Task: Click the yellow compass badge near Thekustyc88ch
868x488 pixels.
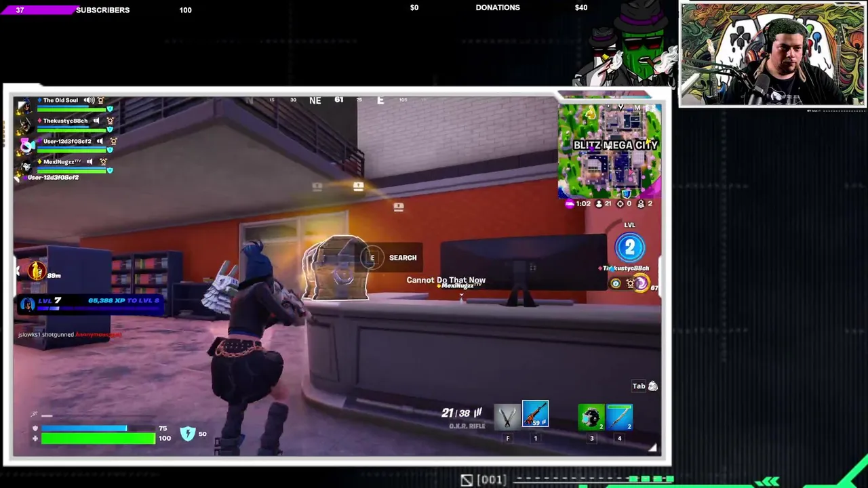Action: point(615,283)
